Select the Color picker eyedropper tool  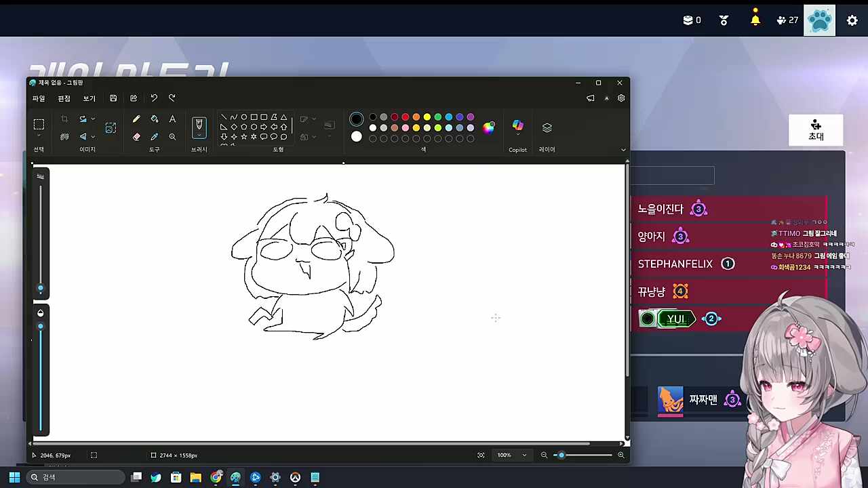154,137
